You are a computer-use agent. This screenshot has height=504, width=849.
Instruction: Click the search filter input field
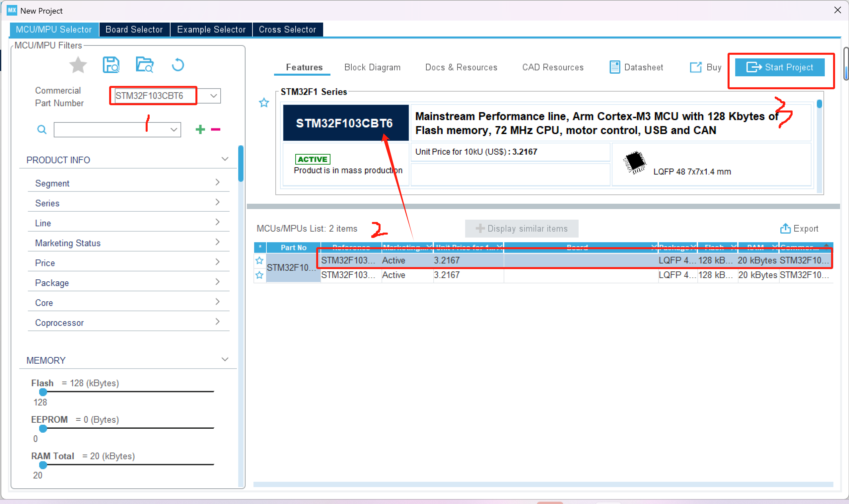coord(112,130)
